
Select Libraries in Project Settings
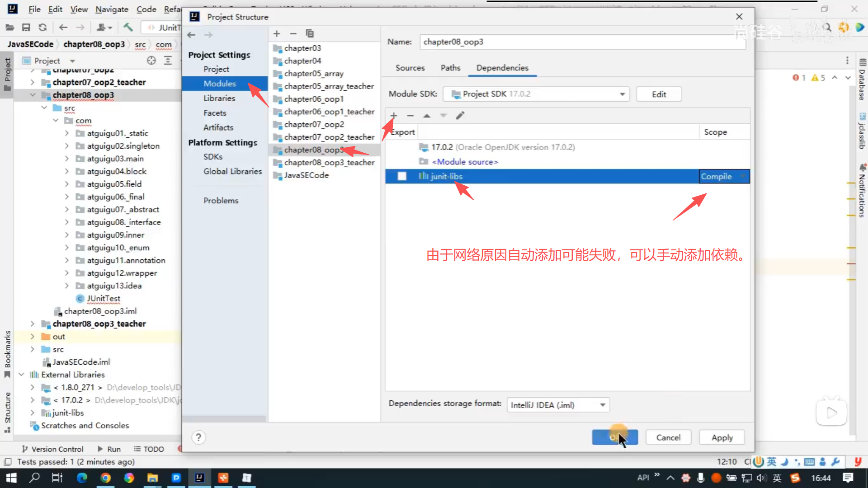tap(219, 98)
